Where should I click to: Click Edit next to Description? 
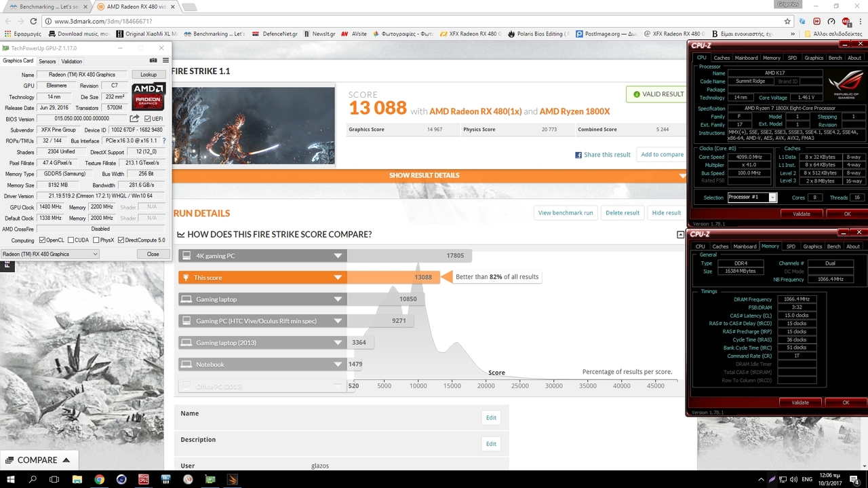[491, 444]
